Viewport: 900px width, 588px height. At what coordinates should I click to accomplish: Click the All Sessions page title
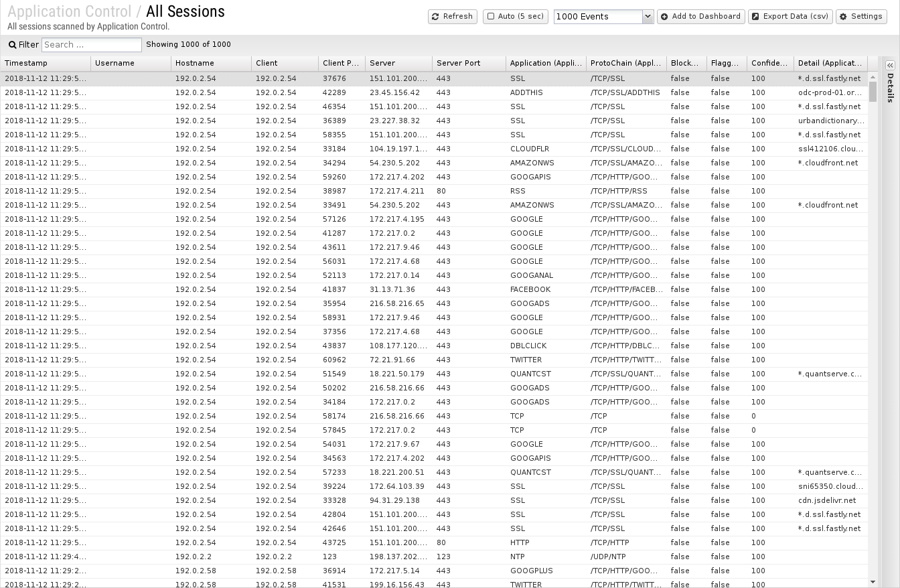click(x=185, y=11)
